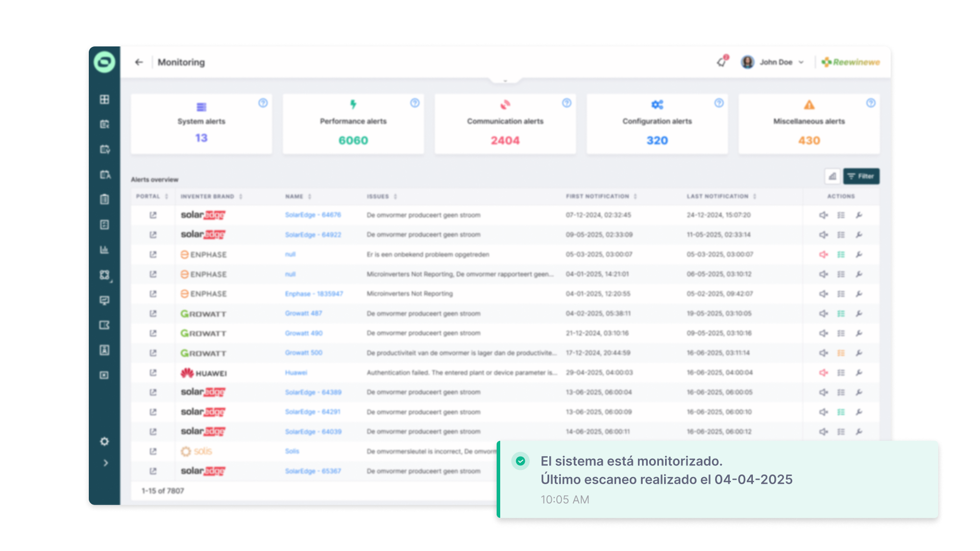Open the notifications bell icon
This screenshot has height=551, width=980.
tap(721, 62)
